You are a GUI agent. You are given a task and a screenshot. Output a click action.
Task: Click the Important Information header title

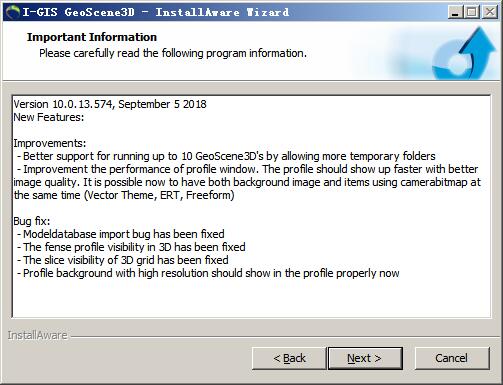92,37
